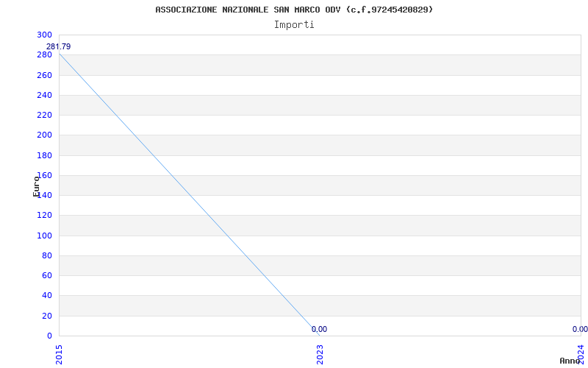Click the 220 y-axis tick label
The height and width of the screenshot is (368, 588).
44,115
